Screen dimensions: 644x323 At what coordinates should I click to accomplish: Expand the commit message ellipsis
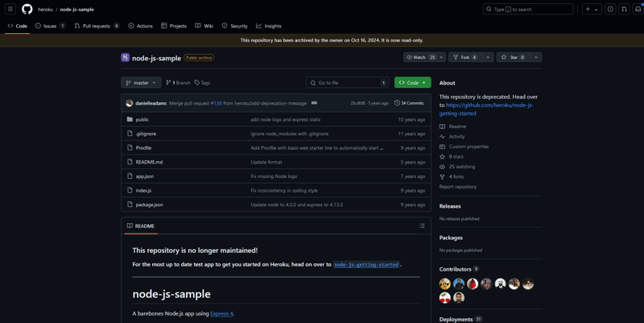coord(314,103)
